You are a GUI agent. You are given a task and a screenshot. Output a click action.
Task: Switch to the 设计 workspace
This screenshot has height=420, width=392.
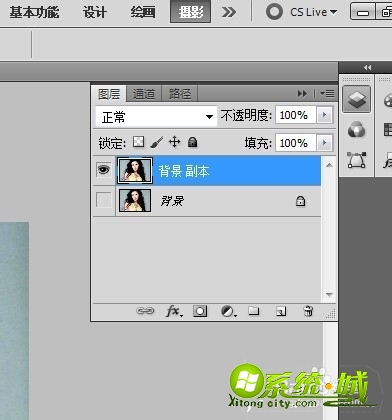(x=95, y=12)
